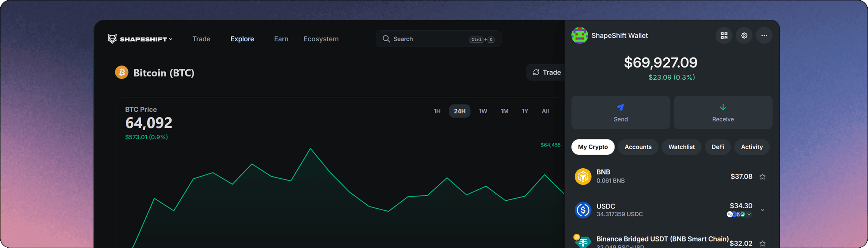Add BNB to watchlist with star
The image size is (868, 248).
click(762, 177)
